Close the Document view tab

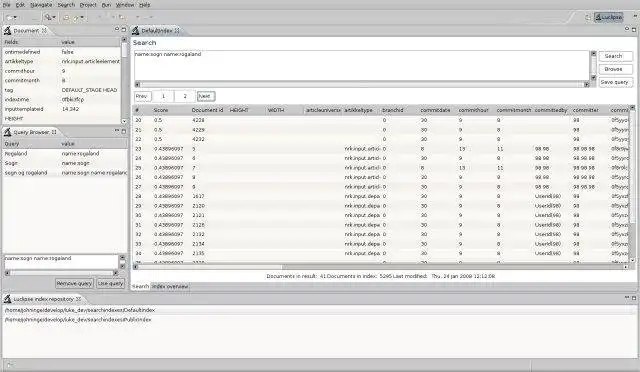click(44, 31)
